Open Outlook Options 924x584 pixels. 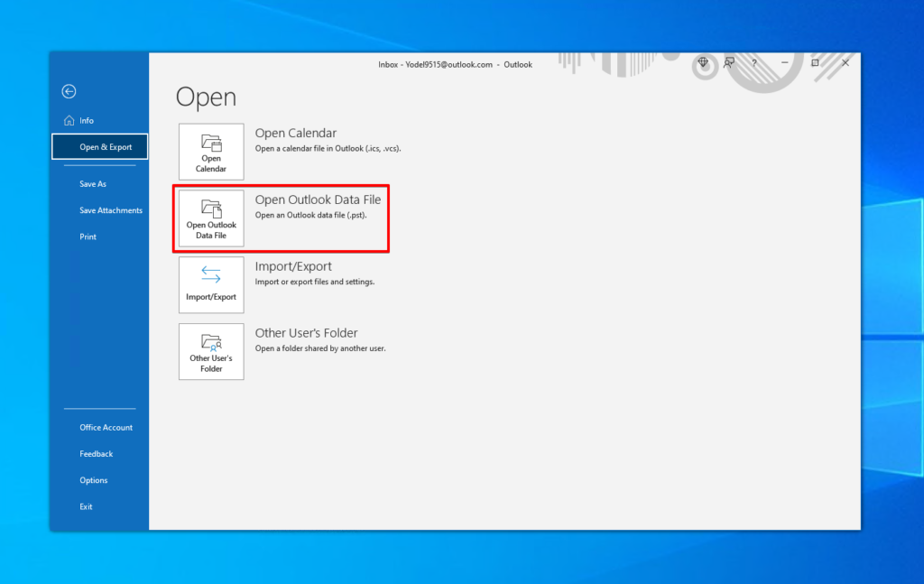pyautogui.click(x=93, y=479)
